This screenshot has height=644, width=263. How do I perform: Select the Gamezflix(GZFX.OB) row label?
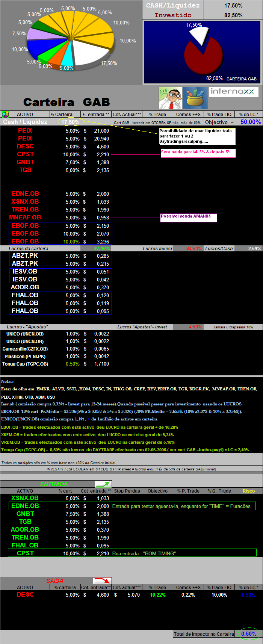25,349
